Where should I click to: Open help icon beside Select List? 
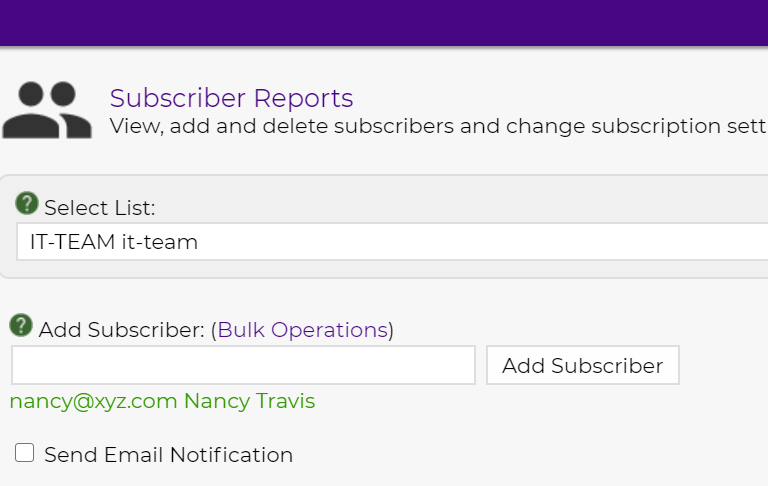pyautogui.click(x=27, y=203)
